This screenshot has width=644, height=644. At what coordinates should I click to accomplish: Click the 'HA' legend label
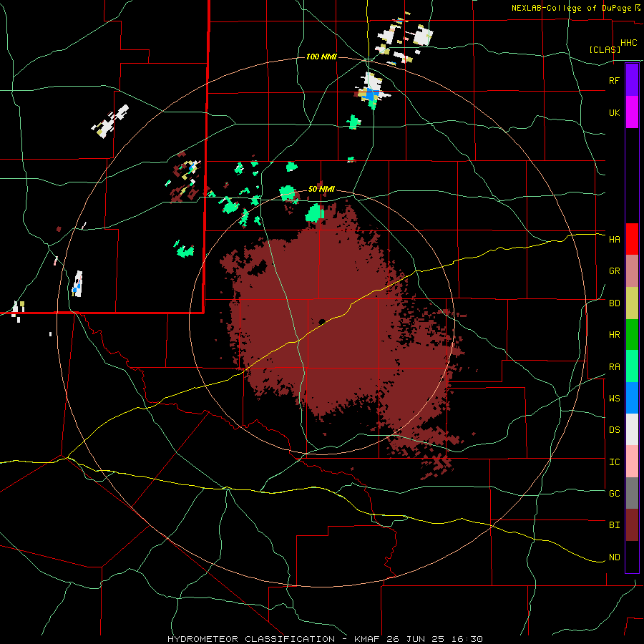(614, 240)
